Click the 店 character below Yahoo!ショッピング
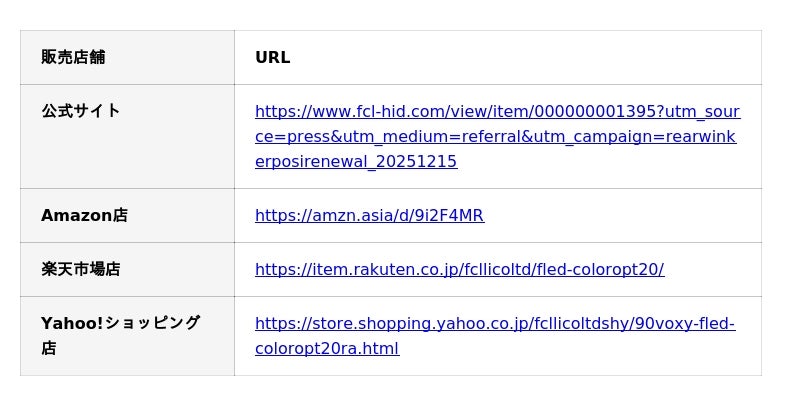800x406 pixels. pyautogui.click(x=48, y=349)
